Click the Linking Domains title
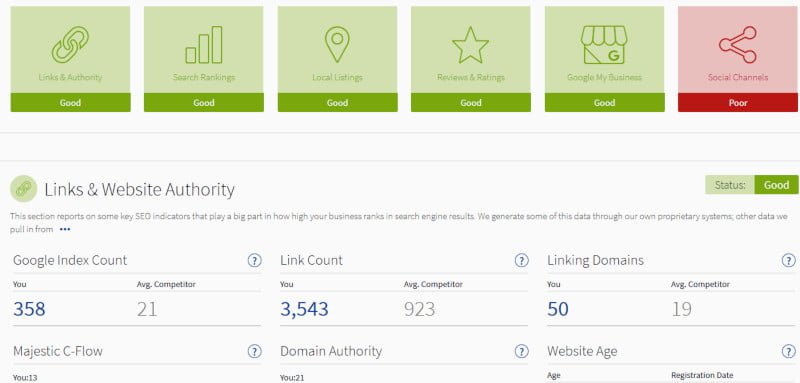Viewport: 800px width, 383px height. [595, 260]
